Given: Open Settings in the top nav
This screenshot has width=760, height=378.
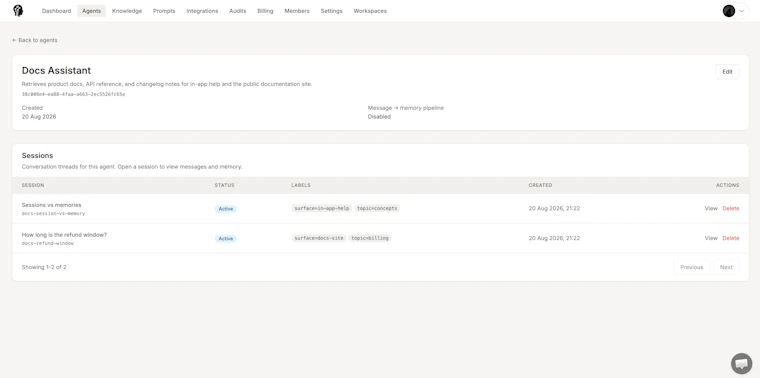Looking at the screenshot, I should tap(332, 11).
